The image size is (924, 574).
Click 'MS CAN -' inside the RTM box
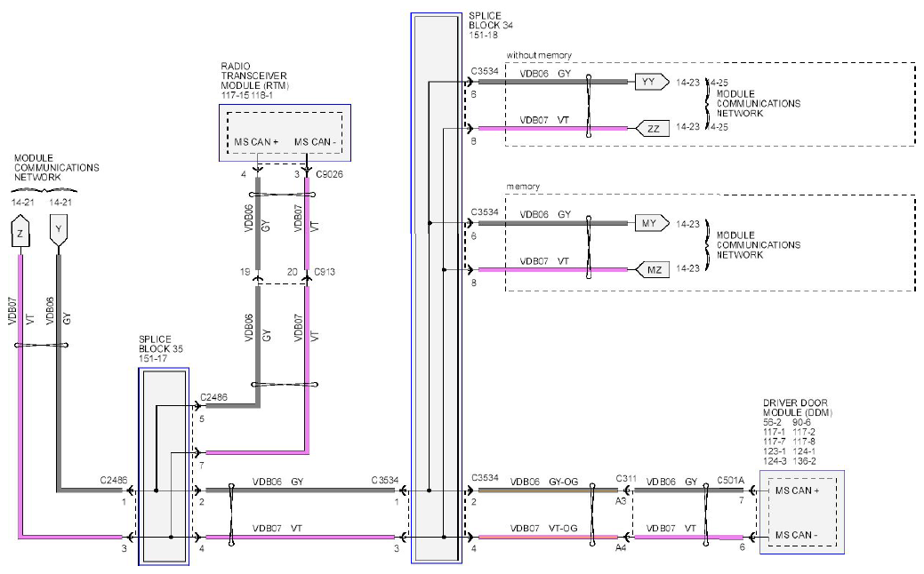point(316,142)
